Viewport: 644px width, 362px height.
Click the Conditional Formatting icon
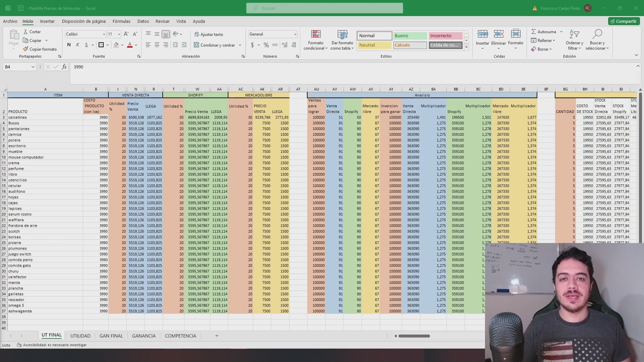point(316,34)
